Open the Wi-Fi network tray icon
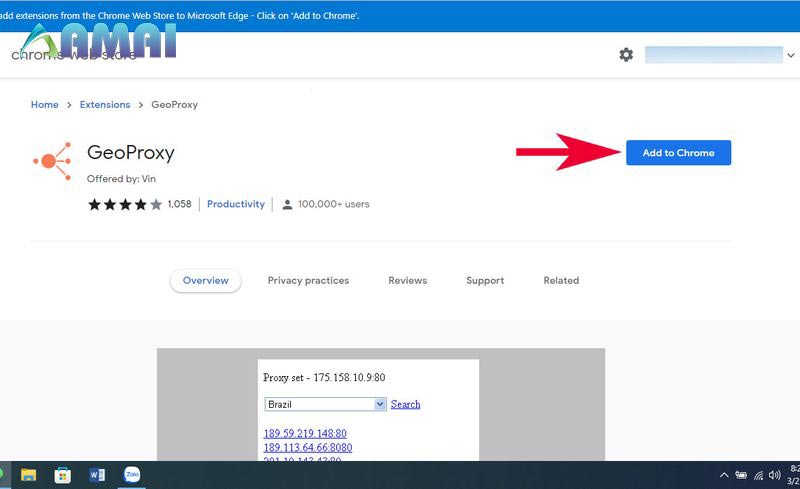Image resolution: width=800 pixels, height=489 pixels. [759, 476]
